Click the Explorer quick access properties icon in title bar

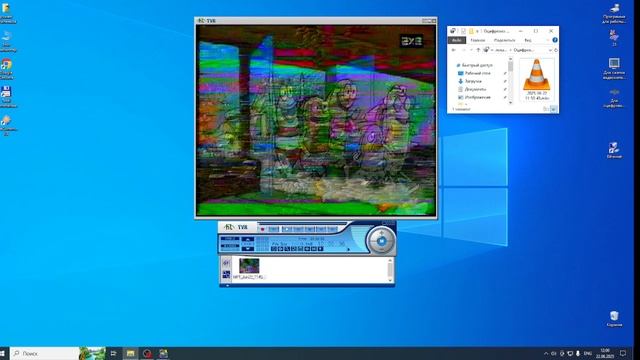tap(463, 31)
